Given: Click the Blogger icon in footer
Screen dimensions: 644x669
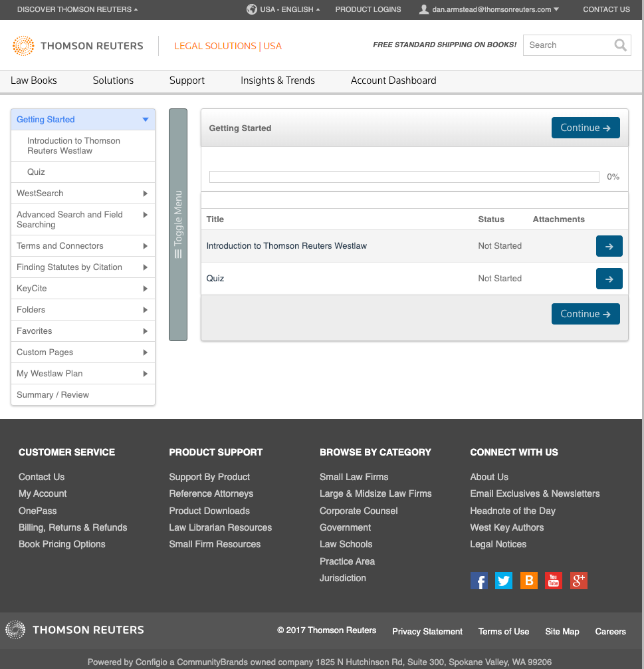Looking at the screenshot, I should 529,581.
